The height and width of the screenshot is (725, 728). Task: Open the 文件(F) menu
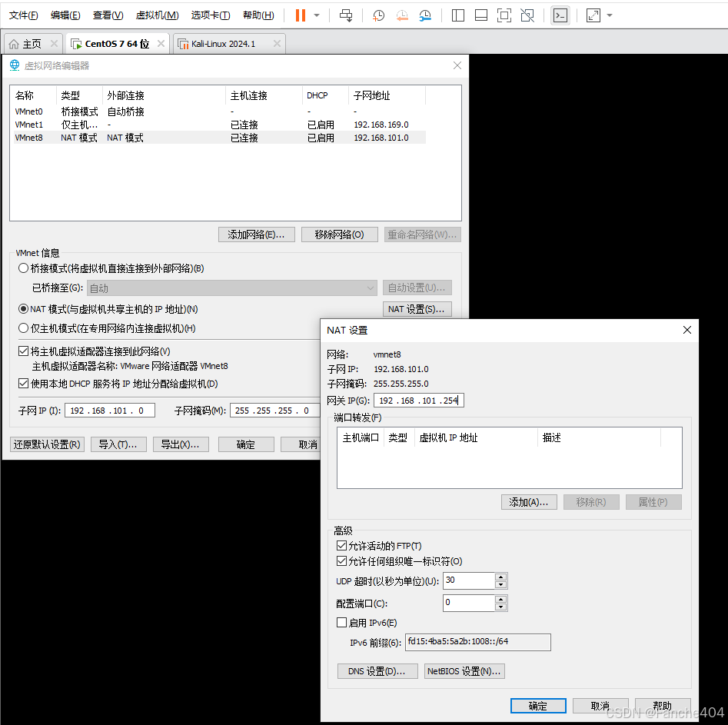(x=23, y=15)
